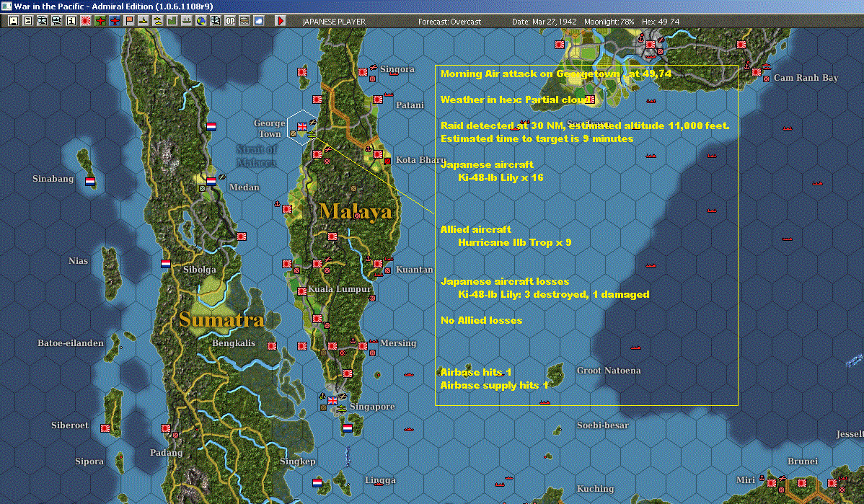Click the 'Brunei' map label
Image resolution: width=864 pixels, height=504 pixels.
point(802,461)
